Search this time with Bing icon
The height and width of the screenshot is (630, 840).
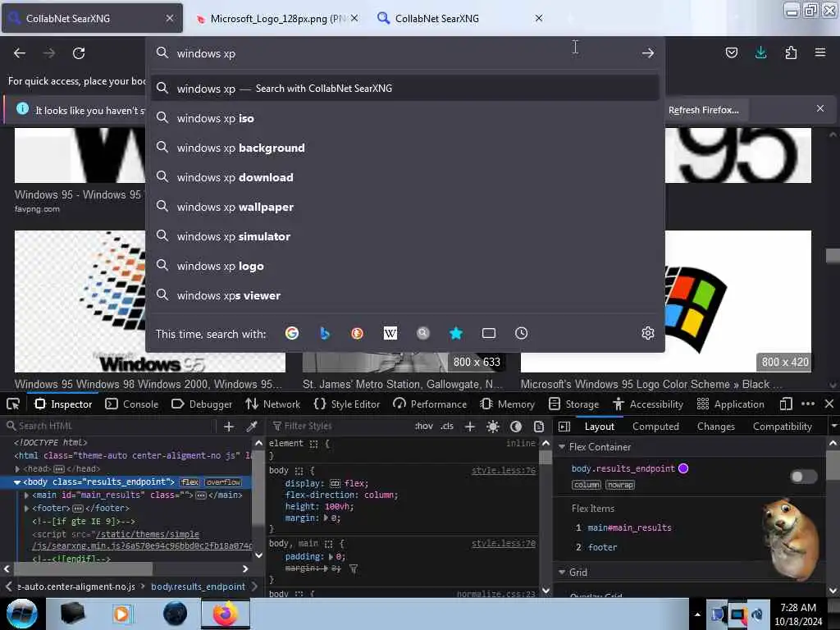pos(324,333)
